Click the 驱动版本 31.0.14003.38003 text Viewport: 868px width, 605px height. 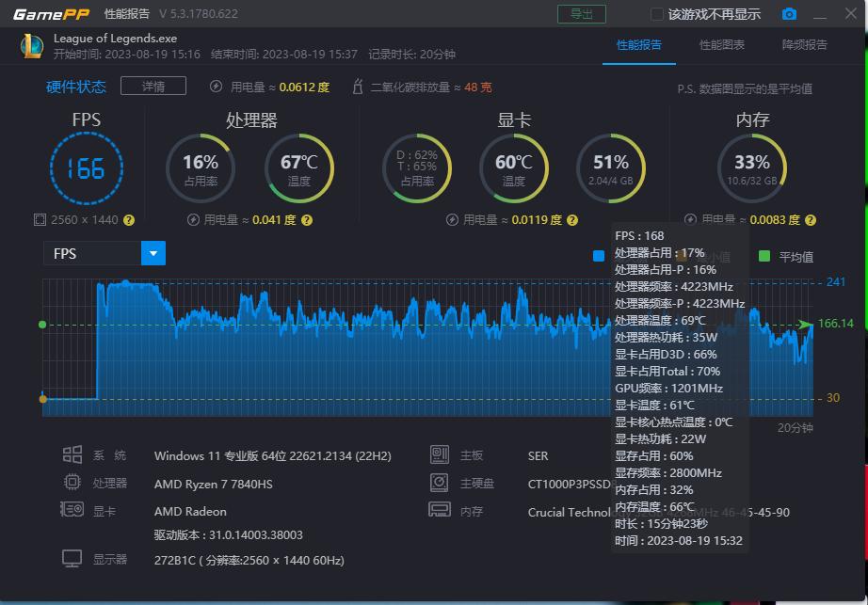[x=228, y=534]
